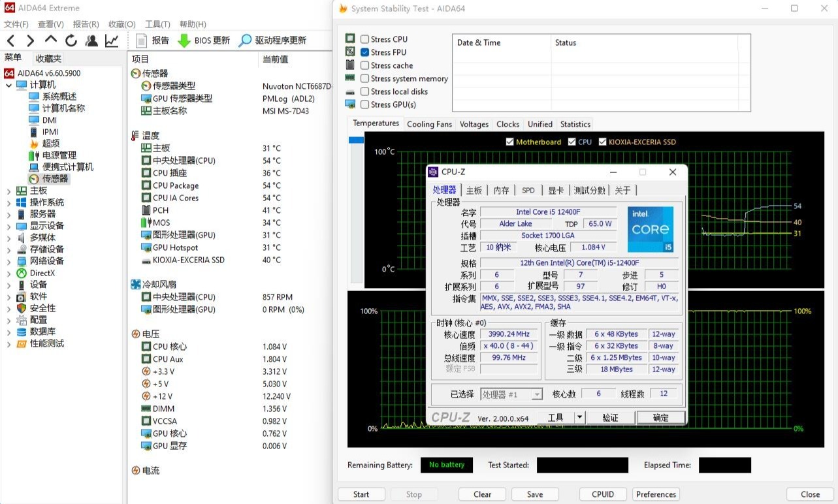The height and width of the screenshot is (504, 838).
Task: Click the Refresh icon in AIDA64 toolbar
Action: 71,40
